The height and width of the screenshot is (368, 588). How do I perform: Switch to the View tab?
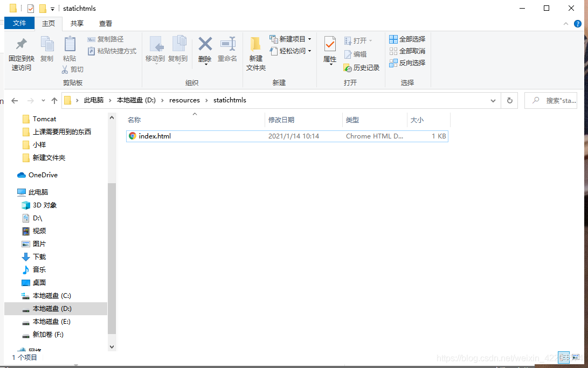[106, 23]
